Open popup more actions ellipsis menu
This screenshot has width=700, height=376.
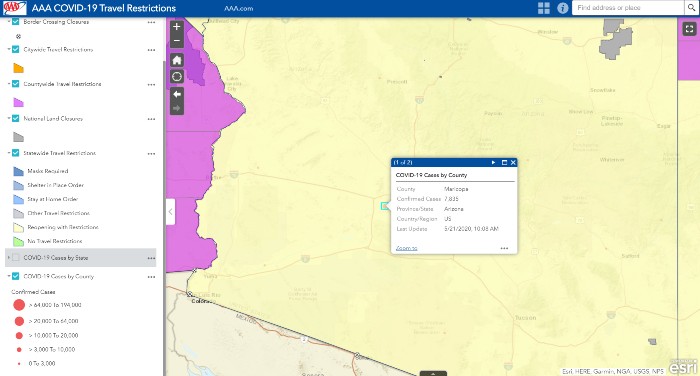point(504,248)
